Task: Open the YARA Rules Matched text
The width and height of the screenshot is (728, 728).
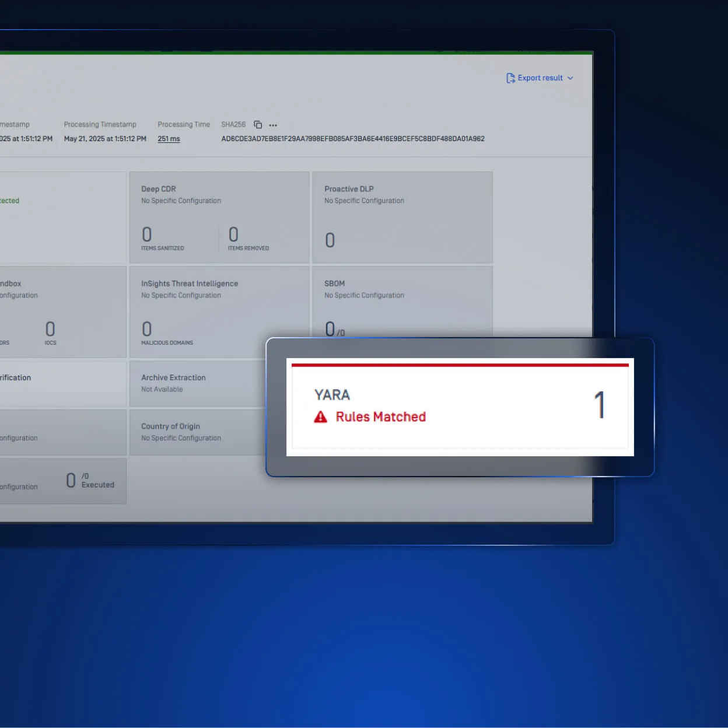Action: (x=380, y=417)
